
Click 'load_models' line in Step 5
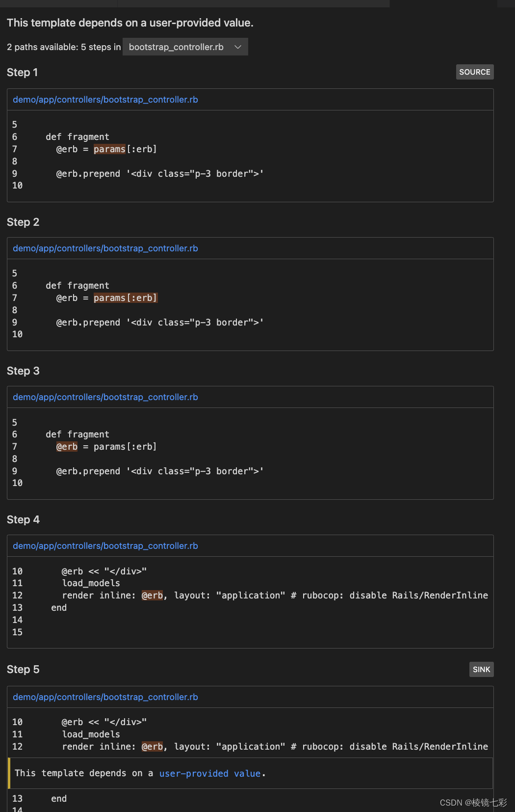coord(91,734)
